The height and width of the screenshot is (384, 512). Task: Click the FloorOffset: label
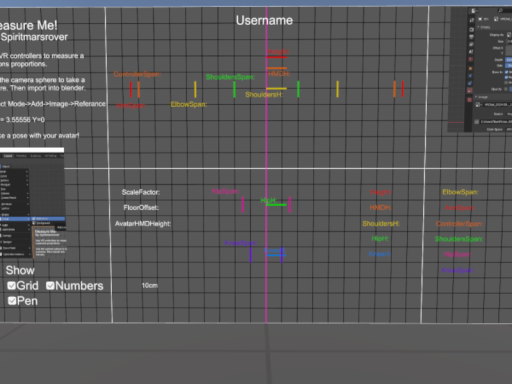click(x=141, y=208)
